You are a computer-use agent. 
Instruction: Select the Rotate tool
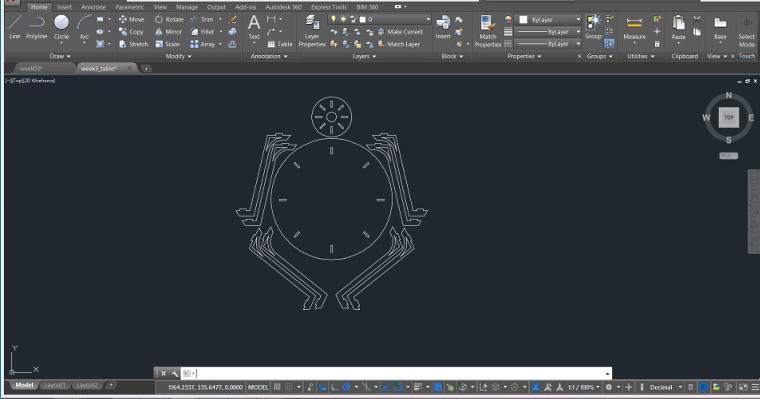click(169, 19)
